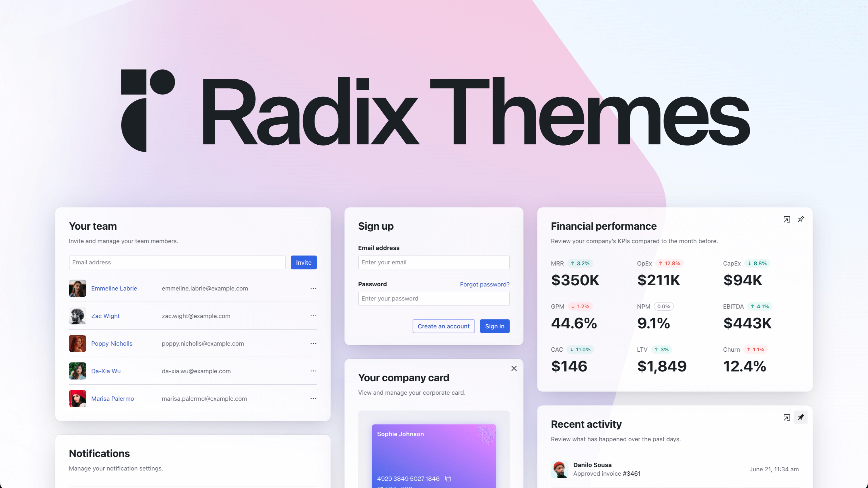
Task: Click the Create an account button
Action: pos(444,326)
